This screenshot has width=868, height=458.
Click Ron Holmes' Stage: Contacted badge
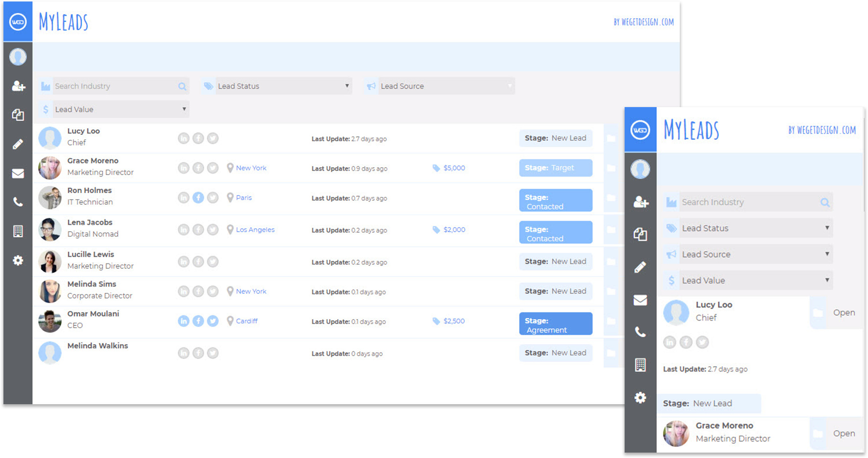click(x=556, y=200)
